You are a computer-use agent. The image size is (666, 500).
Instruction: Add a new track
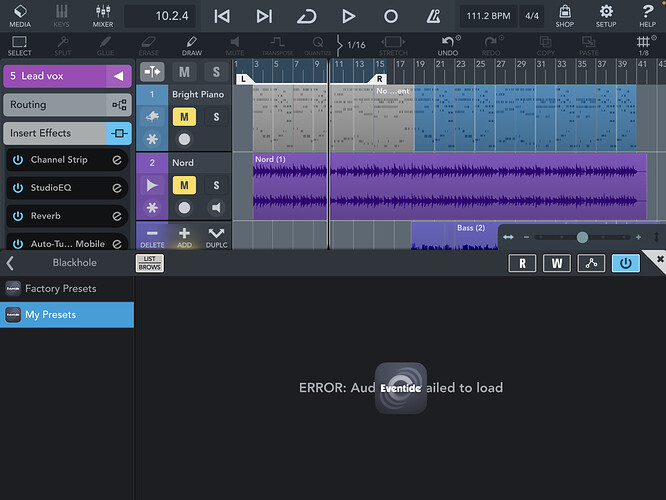(184, 237)
